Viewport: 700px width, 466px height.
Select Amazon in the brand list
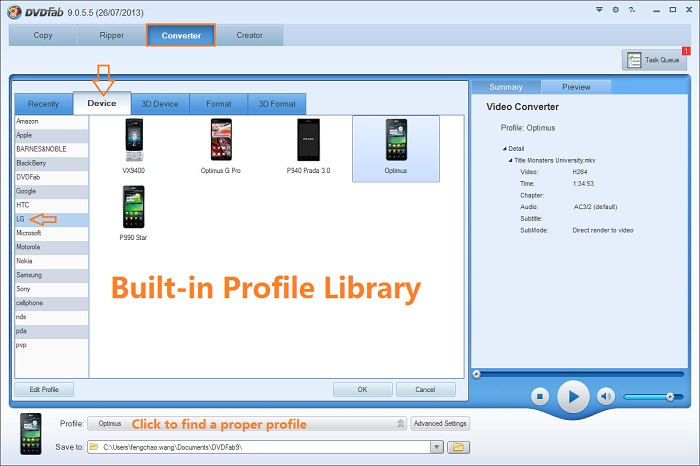click(51, 121)
